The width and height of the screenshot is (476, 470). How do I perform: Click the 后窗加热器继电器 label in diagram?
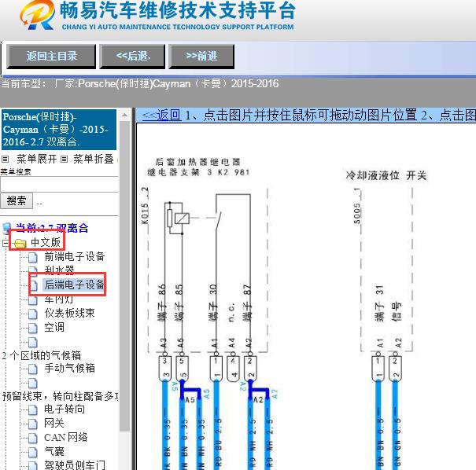(197, 162)
